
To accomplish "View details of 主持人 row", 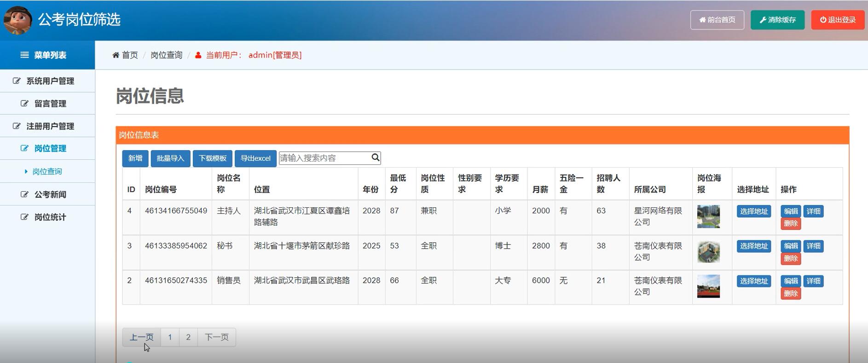I will (x=813, y=211).
